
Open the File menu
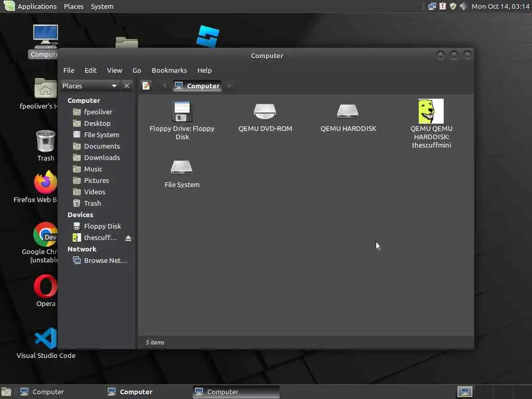point(69,70)
